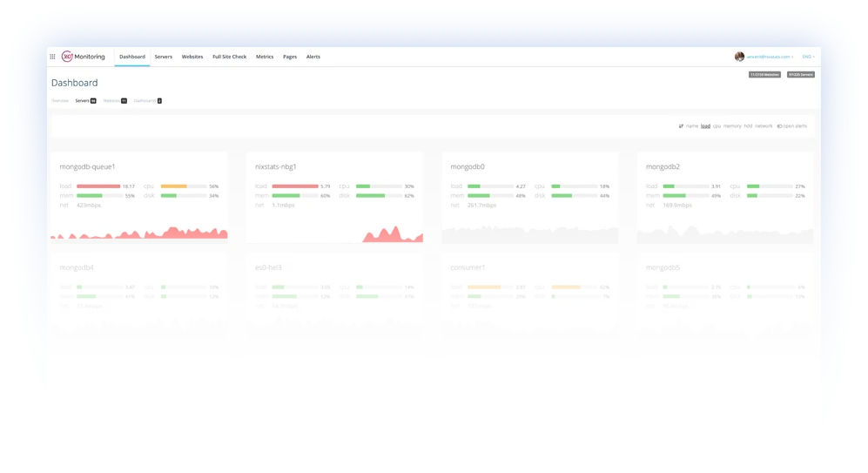This screenshot has height=473, width=868.
Task: Click the 5.79 load value on nixstats-nbg1
Action: (x=326, y=186)
